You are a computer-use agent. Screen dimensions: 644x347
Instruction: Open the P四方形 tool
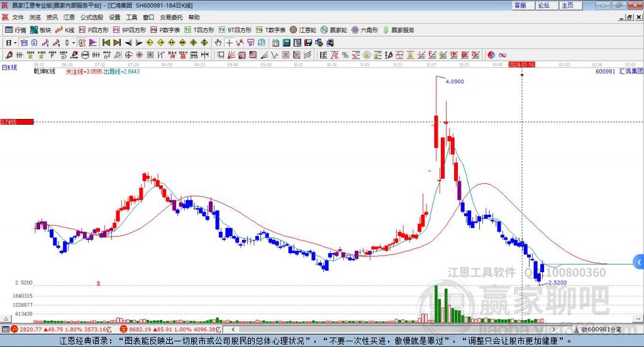94,30
